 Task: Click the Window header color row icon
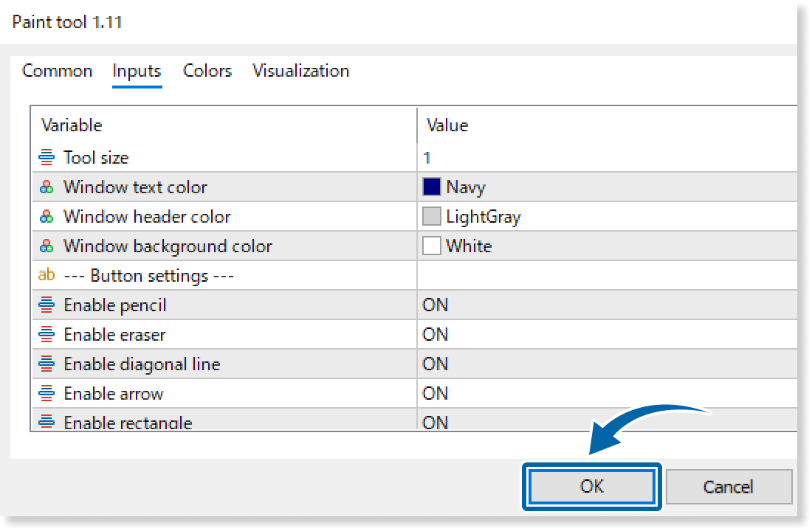[x=47, y=217]
